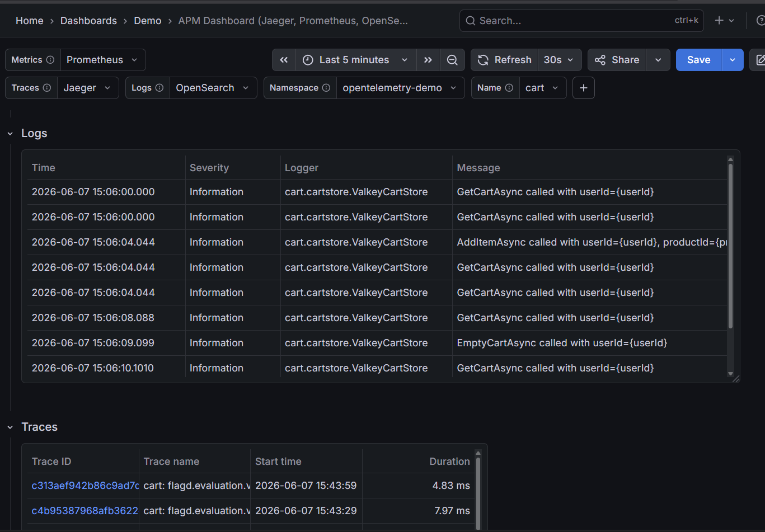The width and height of the screenshot is (765, 532).
Task: Open trace c313aef942b86c9ad7c link
Action: pos(85,486)
